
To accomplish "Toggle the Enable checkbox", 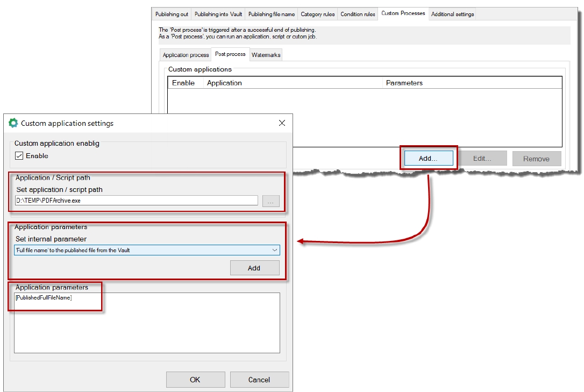I will [19, 156].
